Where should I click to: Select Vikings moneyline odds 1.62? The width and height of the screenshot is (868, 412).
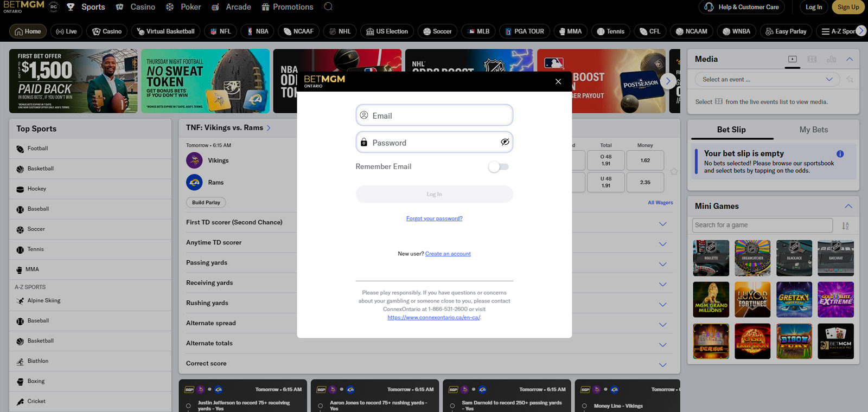pyautogui.click(x=645, y=160)
